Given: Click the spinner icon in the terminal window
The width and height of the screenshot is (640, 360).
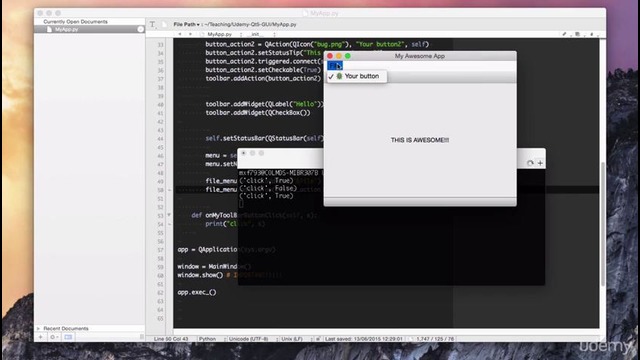Looking at the screenshot, I should coord(530,163).
